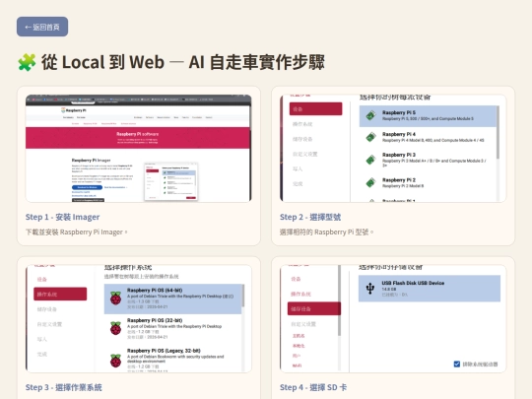Click the board icon beside Raspberry Pi 3

pos(370,160)
